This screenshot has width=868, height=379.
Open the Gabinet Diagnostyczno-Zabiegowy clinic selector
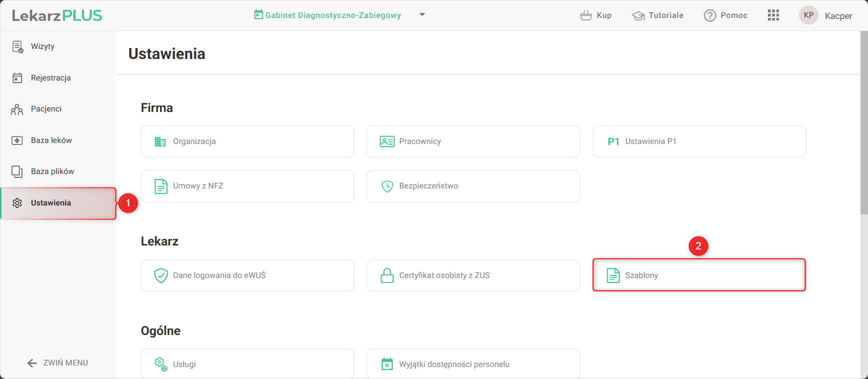coord(333,15)
